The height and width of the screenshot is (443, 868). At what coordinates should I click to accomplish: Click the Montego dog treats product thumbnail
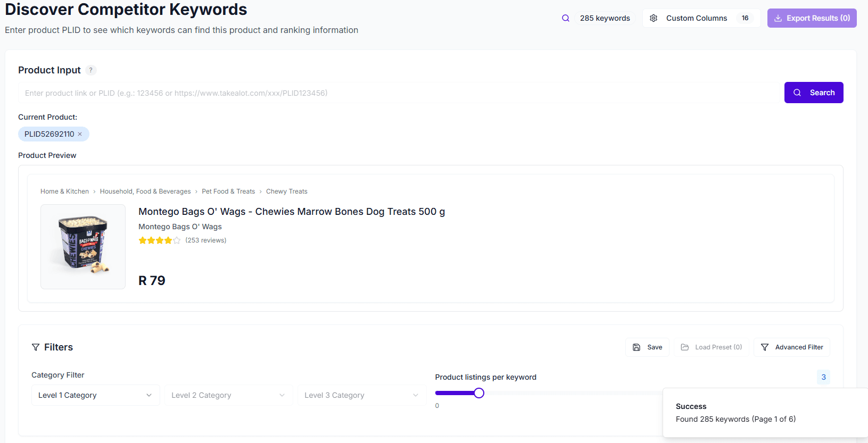(83, 247)
